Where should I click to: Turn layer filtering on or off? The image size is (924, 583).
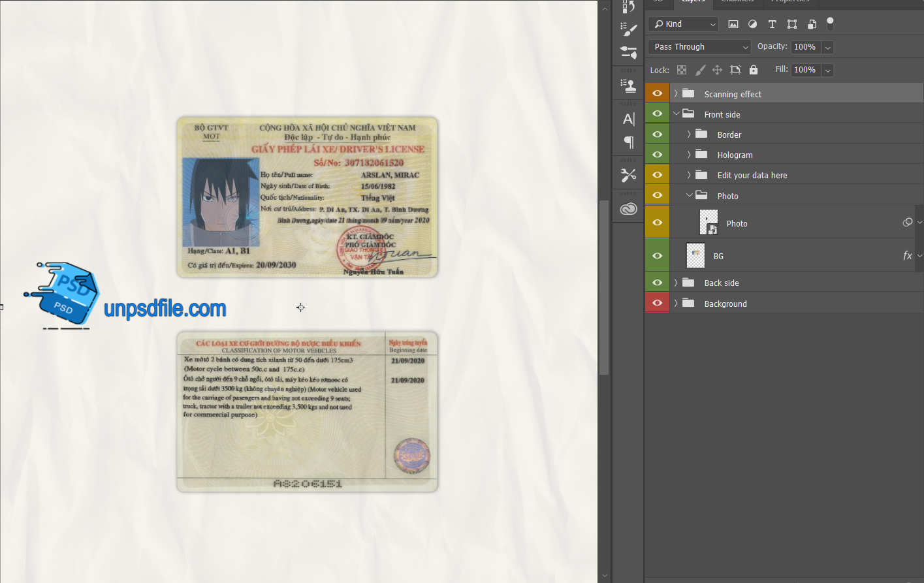(830, 23)
